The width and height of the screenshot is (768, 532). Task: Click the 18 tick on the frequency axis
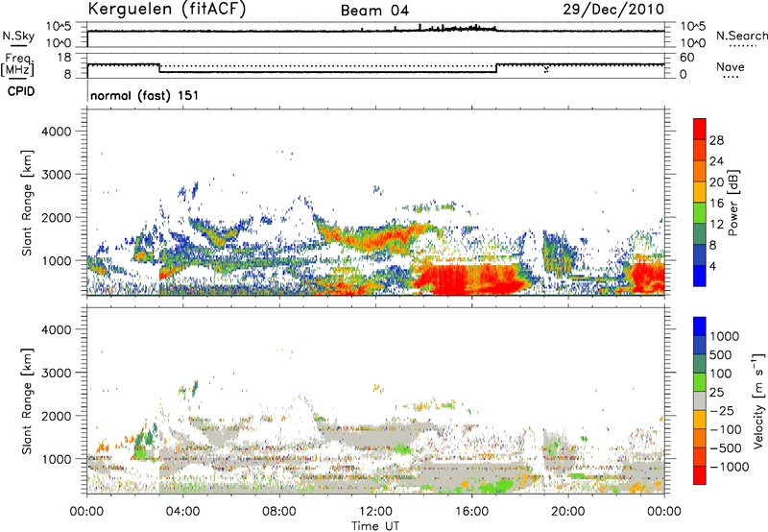(64, 58)
